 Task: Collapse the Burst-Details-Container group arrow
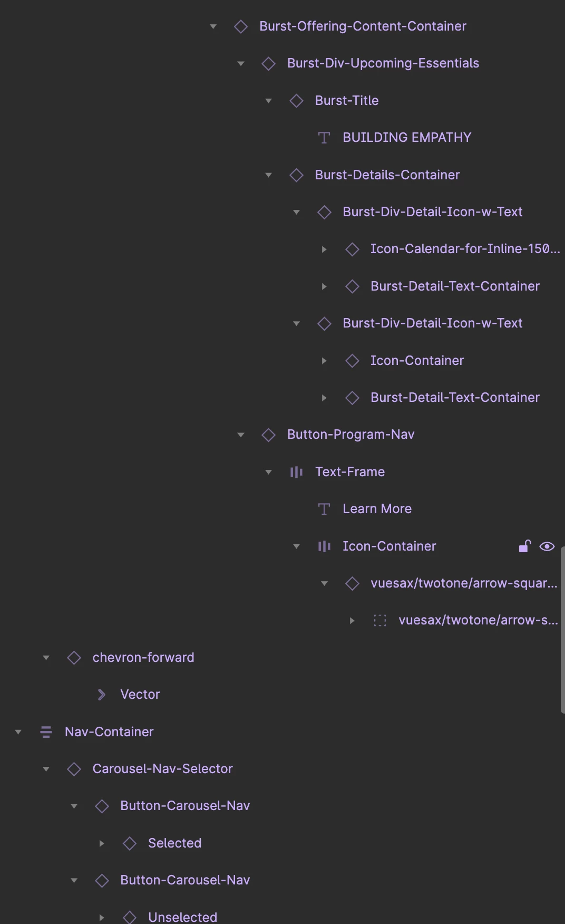(x=269, y=175)
